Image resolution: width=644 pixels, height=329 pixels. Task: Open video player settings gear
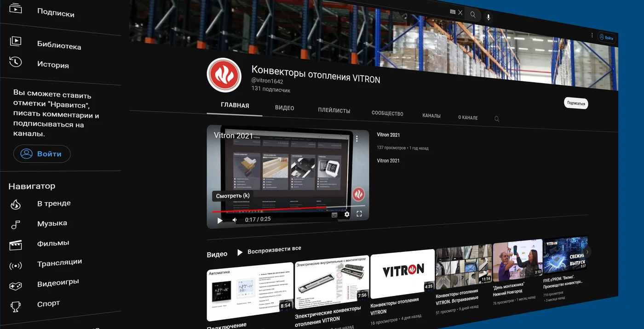[x=347, y=214]
